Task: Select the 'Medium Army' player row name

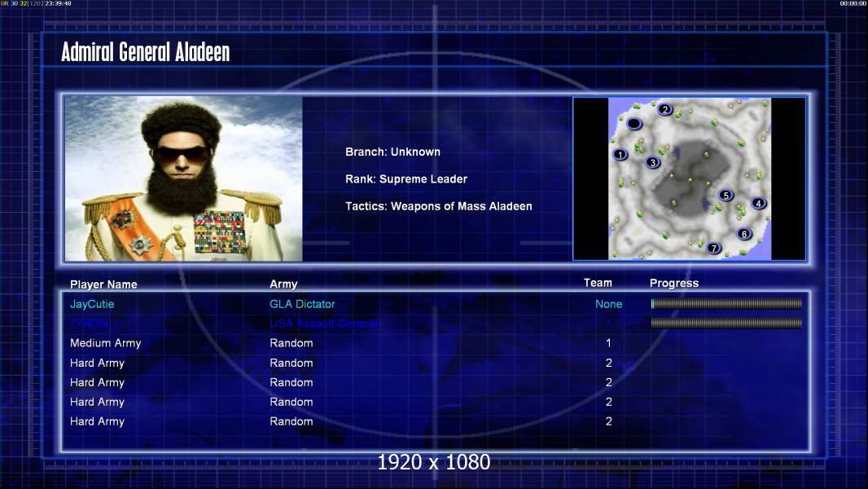Action: click(x=105, y=343)
